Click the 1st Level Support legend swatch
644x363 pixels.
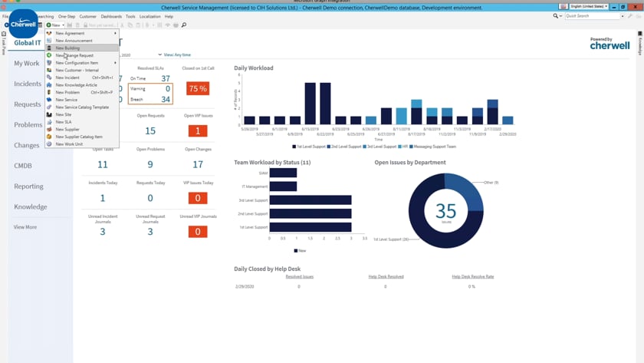pos(294,147)
